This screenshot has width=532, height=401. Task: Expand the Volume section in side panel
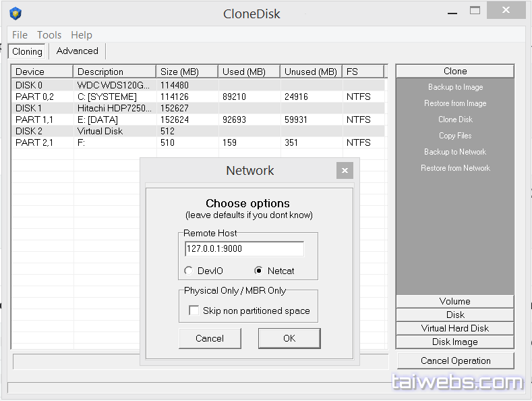455,301
